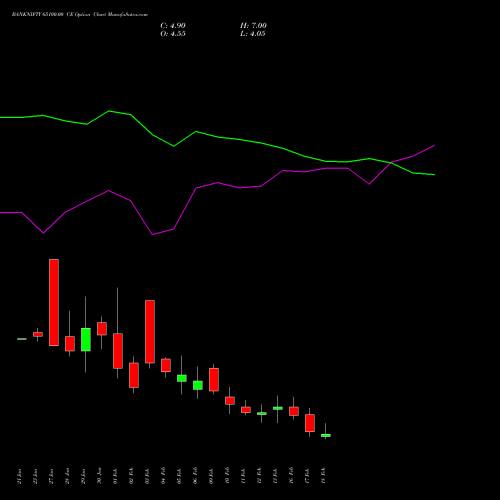Click the 06 Feb date label
The image size is (500, 500).
(x=196, y=476)
